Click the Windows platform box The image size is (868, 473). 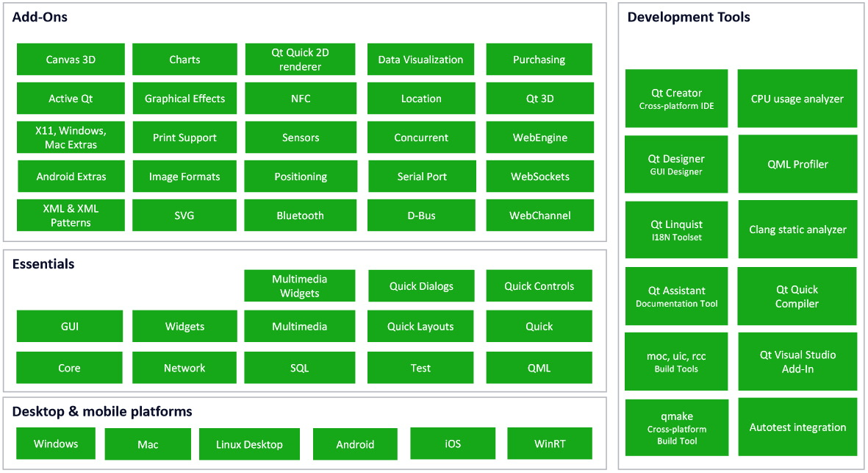56,443
